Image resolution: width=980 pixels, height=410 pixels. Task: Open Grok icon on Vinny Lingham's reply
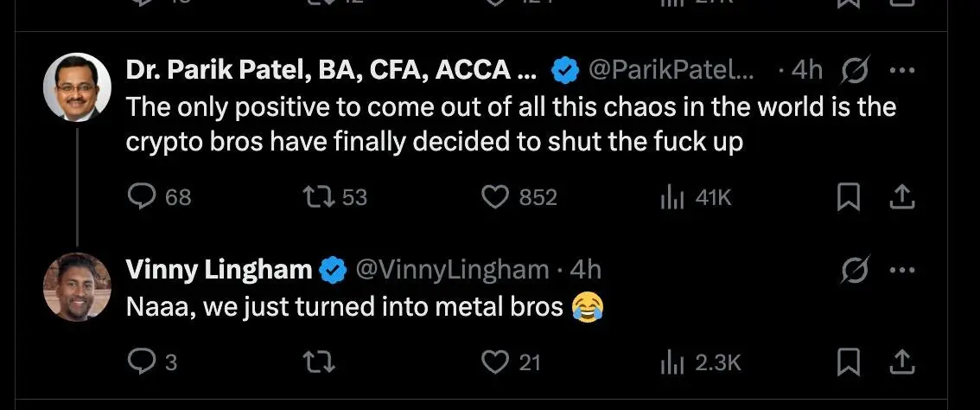coord(855,271)
